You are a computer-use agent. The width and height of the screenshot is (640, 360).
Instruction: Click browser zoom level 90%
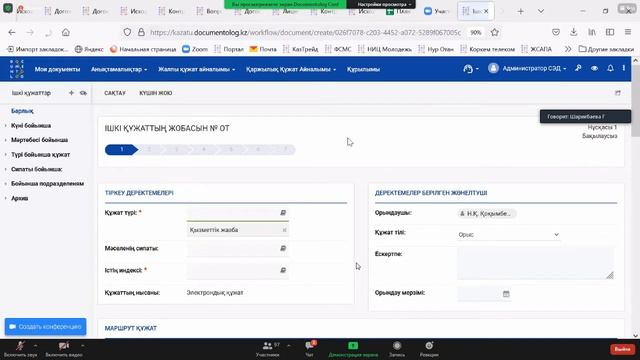[x=476, y=32]
